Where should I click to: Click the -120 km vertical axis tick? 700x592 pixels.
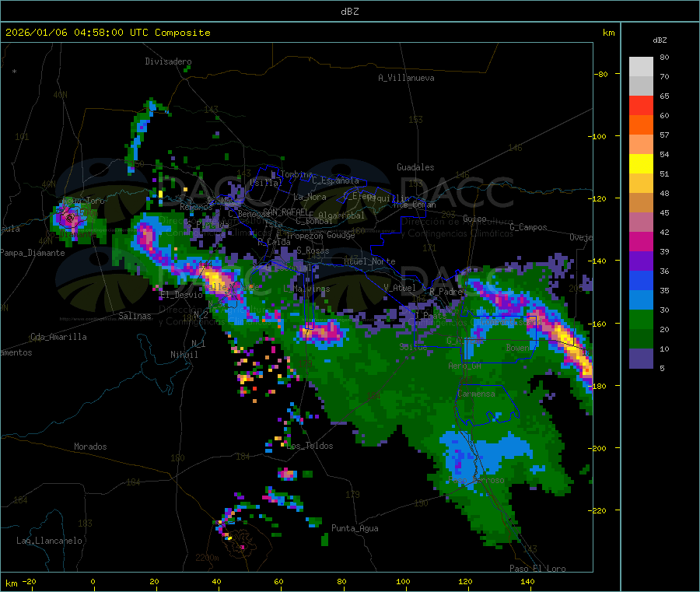click(x=599, y=198)
